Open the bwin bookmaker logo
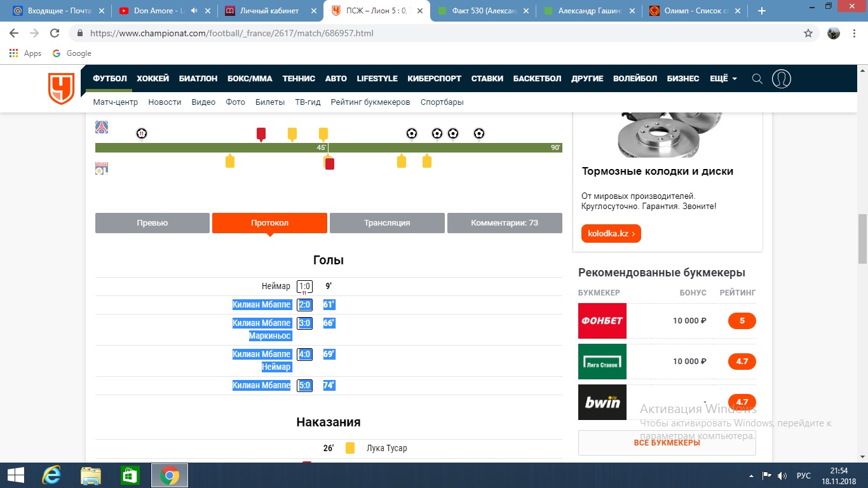 [602, 402]
